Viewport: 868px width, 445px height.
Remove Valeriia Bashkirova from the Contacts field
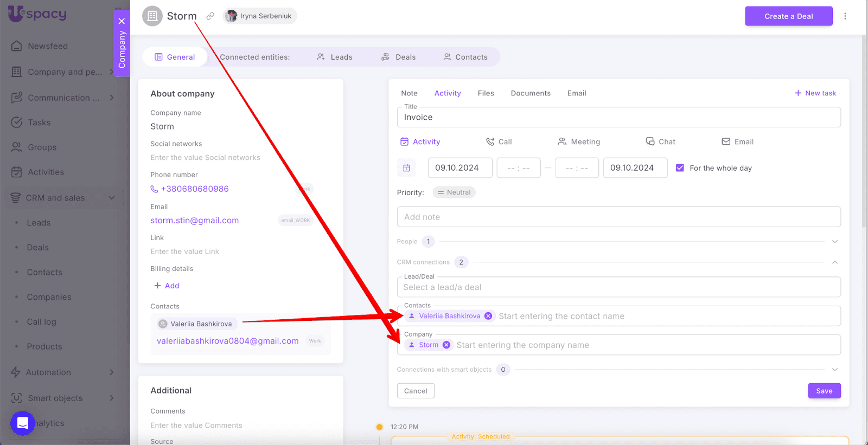[488, 316]
